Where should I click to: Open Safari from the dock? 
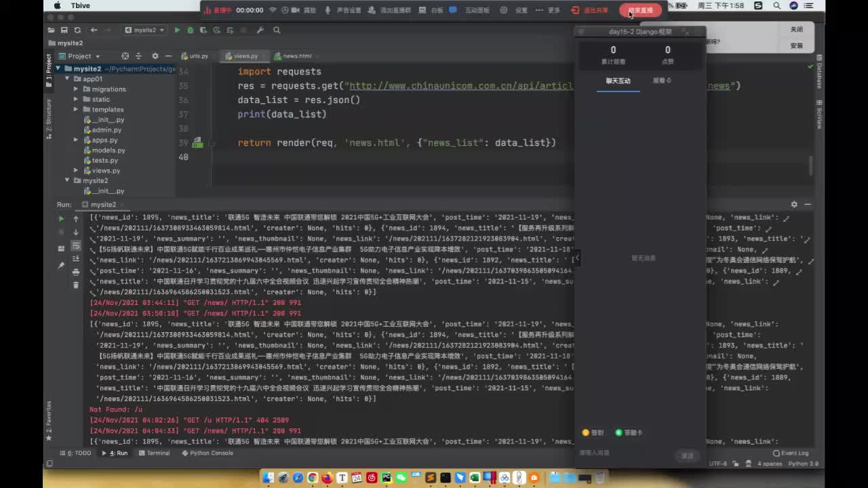click(298, 478)
